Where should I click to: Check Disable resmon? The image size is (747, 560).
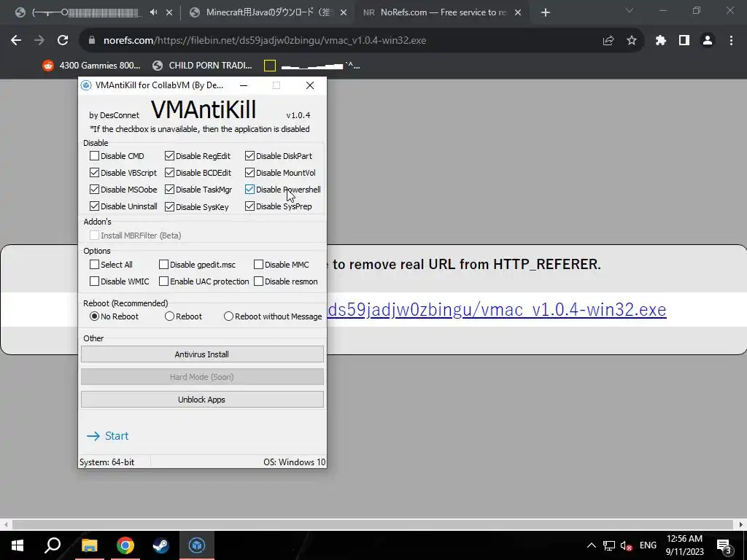tap(259, 281)
